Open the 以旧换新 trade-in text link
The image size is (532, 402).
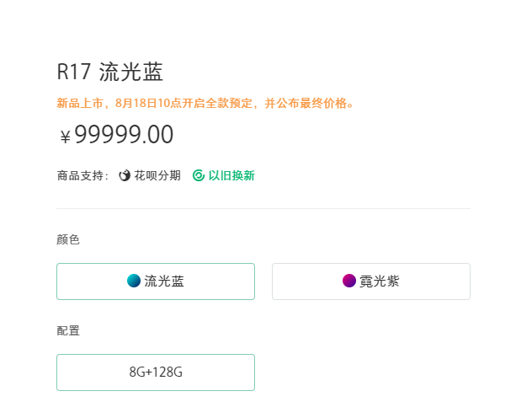pos(231,175)
